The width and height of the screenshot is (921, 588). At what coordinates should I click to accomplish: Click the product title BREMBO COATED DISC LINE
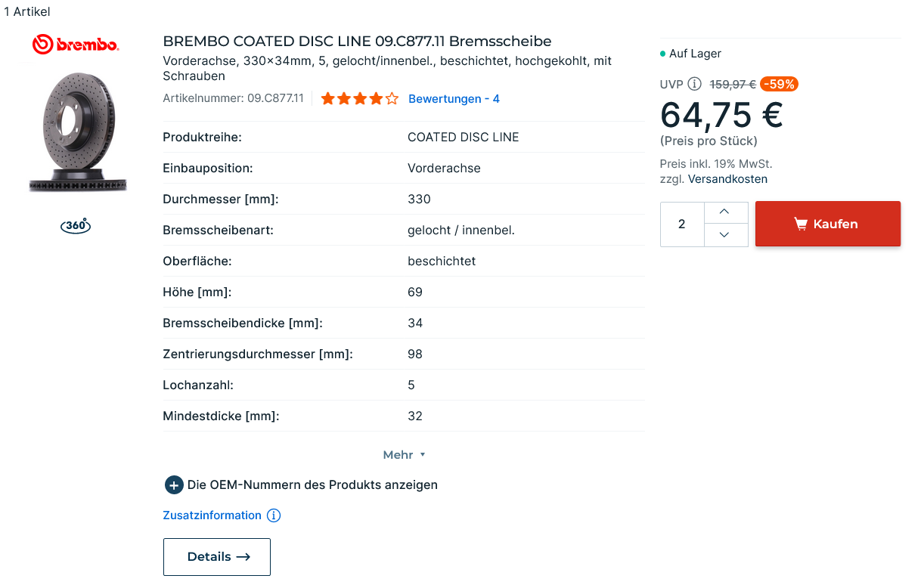point(357,41)
